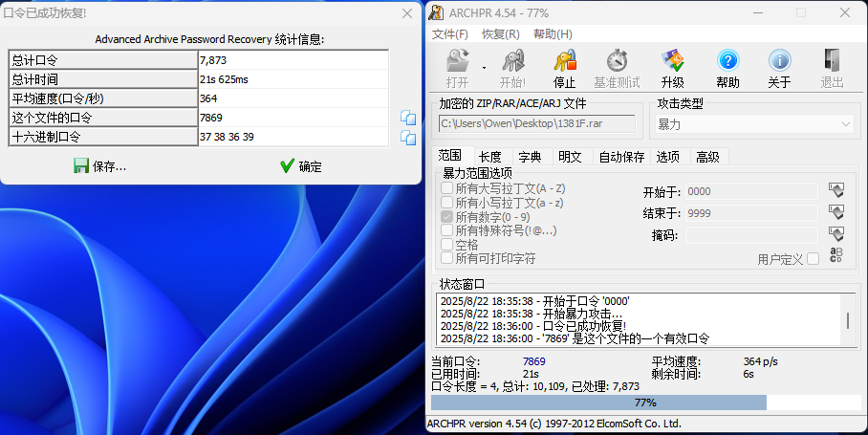Click the Benchmark (基准测试) stopwatch icon
This screenshot has width=868, height=435.
coord(617,61)
